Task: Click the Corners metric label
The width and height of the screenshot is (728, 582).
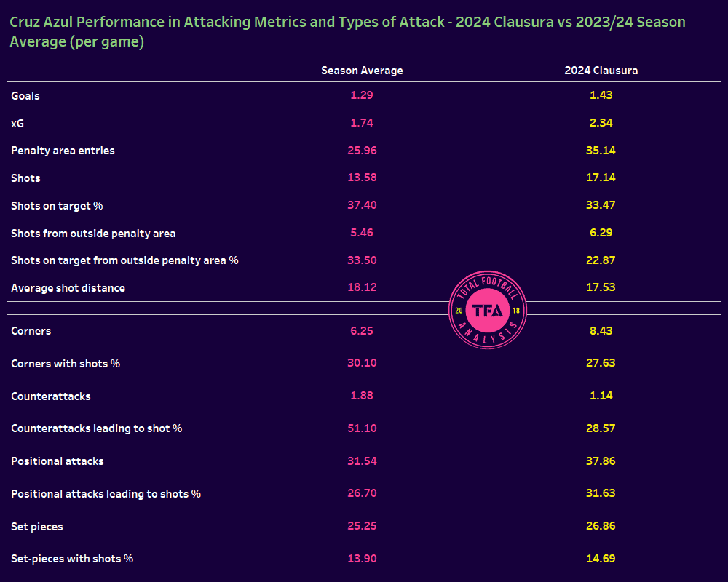Action: [x=31, y=331]
